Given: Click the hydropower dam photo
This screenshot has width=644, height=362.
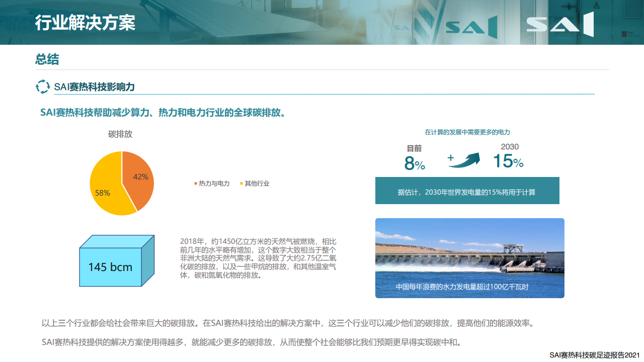Looking at the screenshot, I should (470, 258).
